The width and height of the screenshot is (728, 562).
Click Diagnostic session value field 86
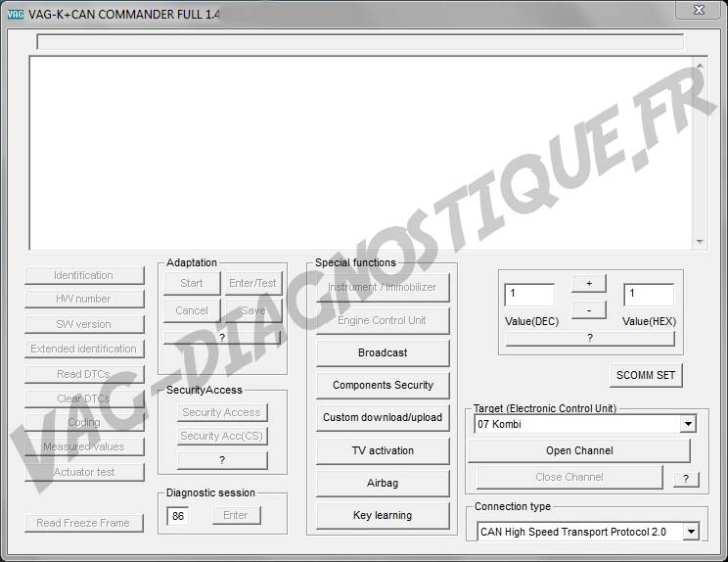pos(178,516)
